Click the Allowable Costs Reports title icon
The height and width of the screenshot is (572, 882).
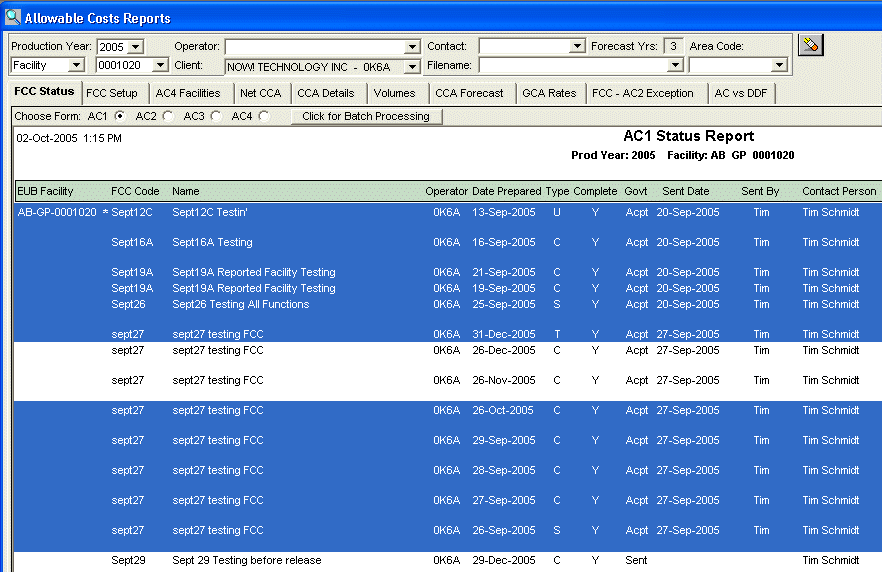tap(12, 17)
